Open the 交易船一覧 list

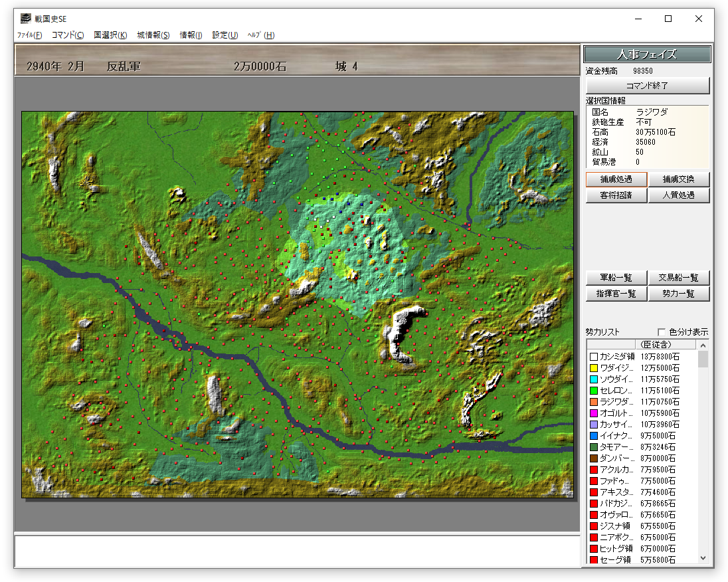[678, 278]
